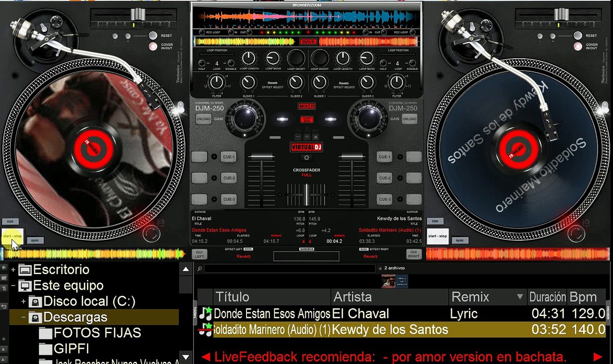Toggle left turntable COVER IN/OUT
This screenshot has width=613, height=364.
coord(153,46)
